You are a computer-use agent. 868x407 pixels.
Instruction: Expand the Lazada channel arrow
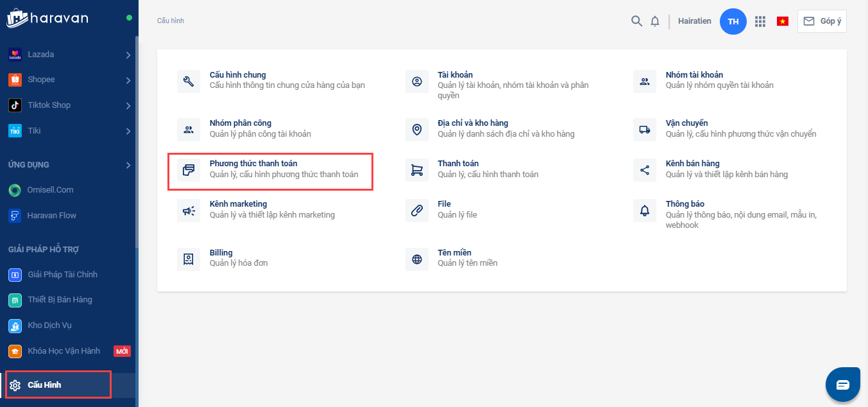tap(128, 55)
